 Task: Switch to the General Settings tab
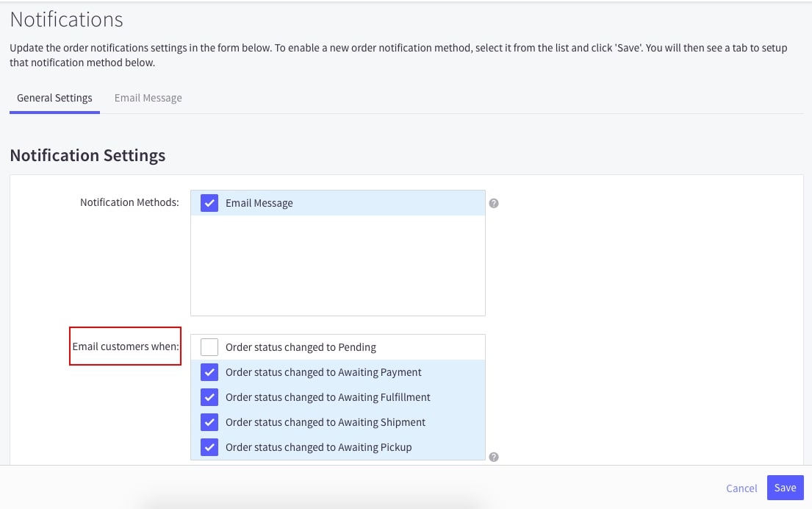click(x=54, y=98)
